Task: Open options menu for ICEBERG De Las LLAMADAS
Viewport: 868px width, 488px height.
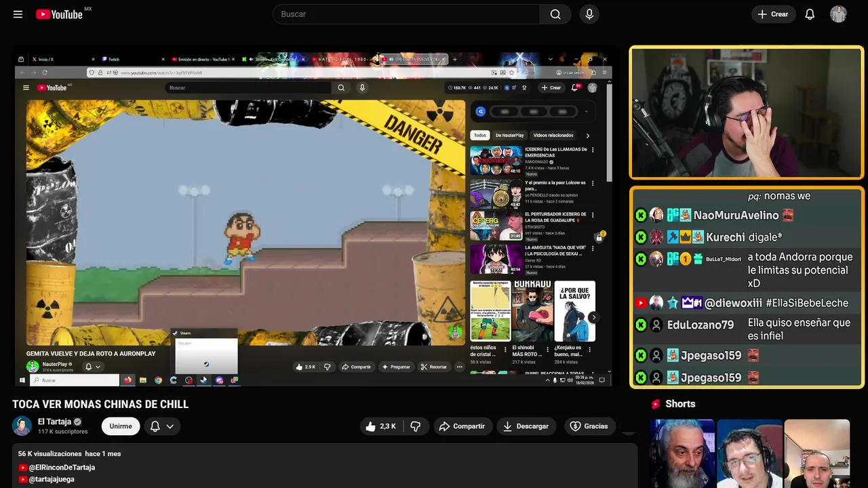Action: (x=593, y=150)
